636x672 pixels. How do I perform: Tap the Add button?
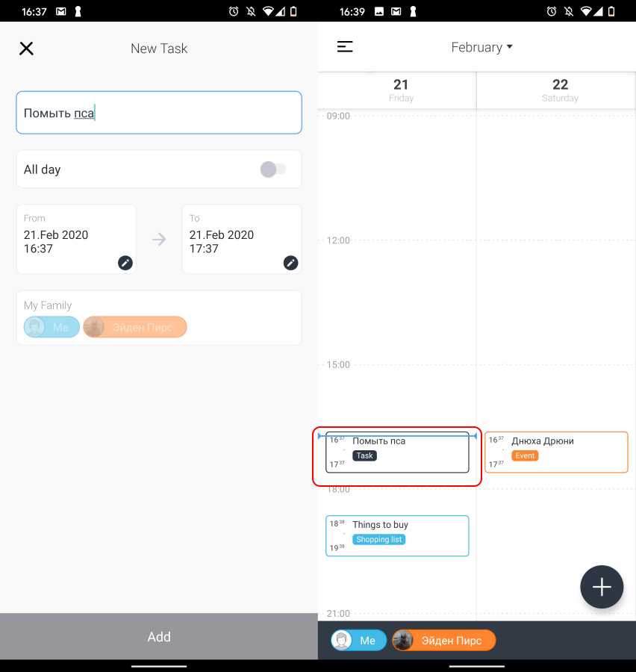point(159,636)
